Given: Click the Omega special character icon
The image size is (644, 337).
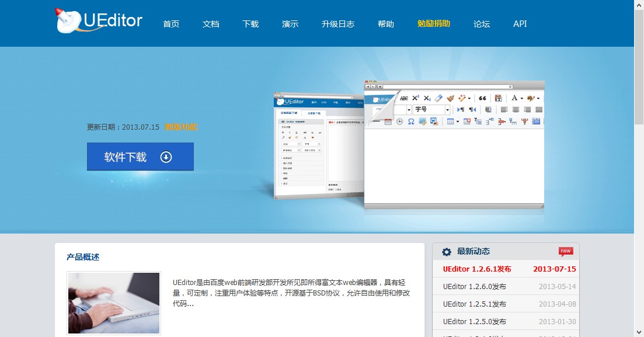Looking at the screenshot, I should (411, 121).
